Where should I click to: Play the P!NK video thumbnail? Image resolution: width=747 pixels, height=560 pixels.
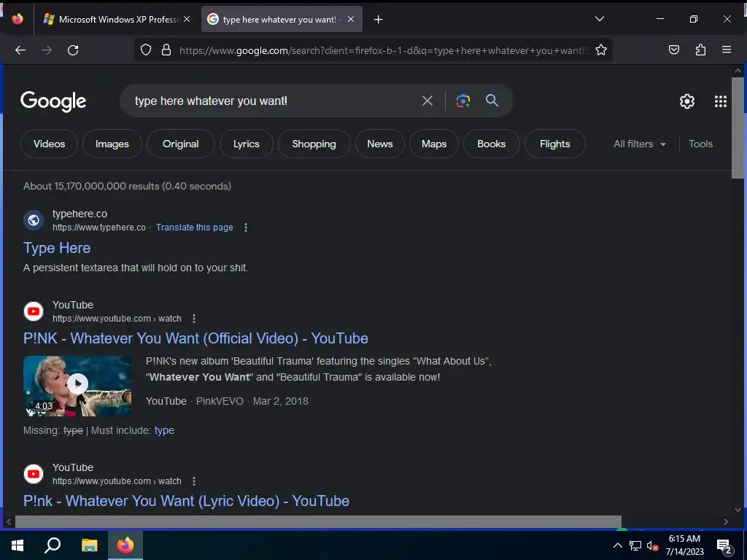[77, 386]
